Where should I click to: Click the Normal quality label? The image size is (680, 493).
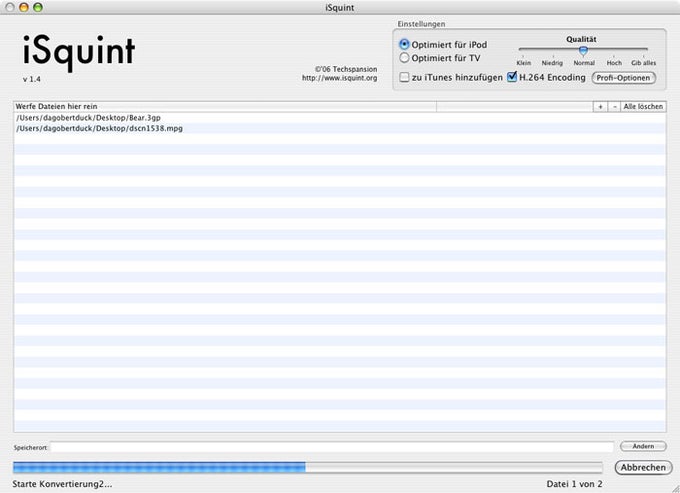(584, 63)
